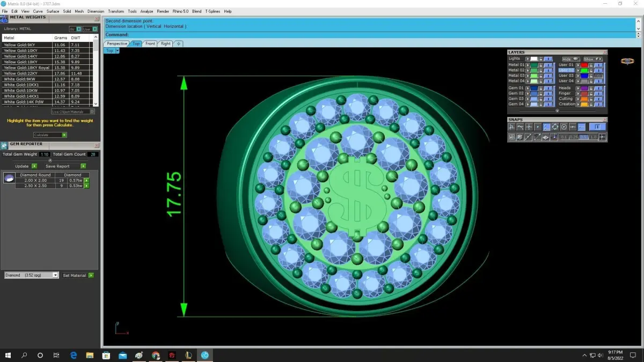Switch to the Perspective viewport tab

[x=116, y=43]
